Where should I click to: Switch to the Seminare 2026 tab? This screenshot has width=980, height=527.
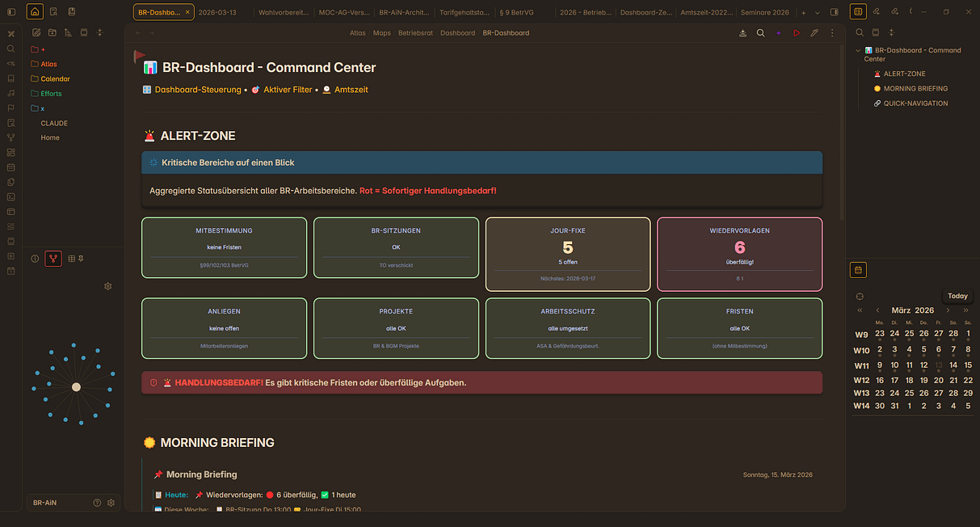pyautogui.click(x=766, y=13)
